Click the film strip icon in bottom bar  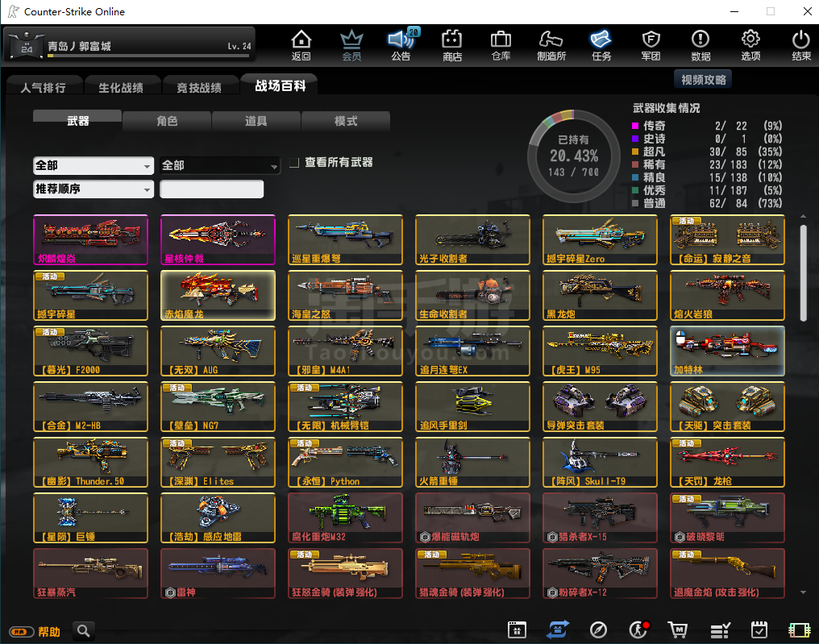(799, 630)
